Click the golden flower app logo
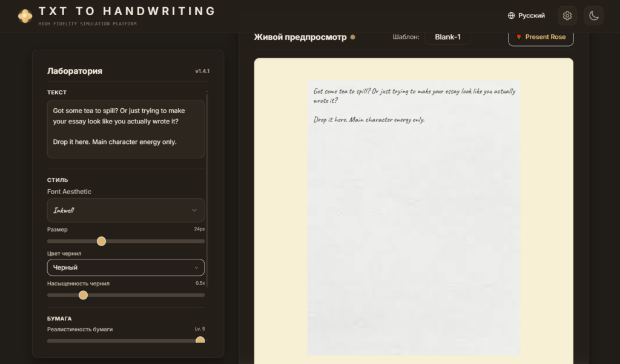 point(25,16)
